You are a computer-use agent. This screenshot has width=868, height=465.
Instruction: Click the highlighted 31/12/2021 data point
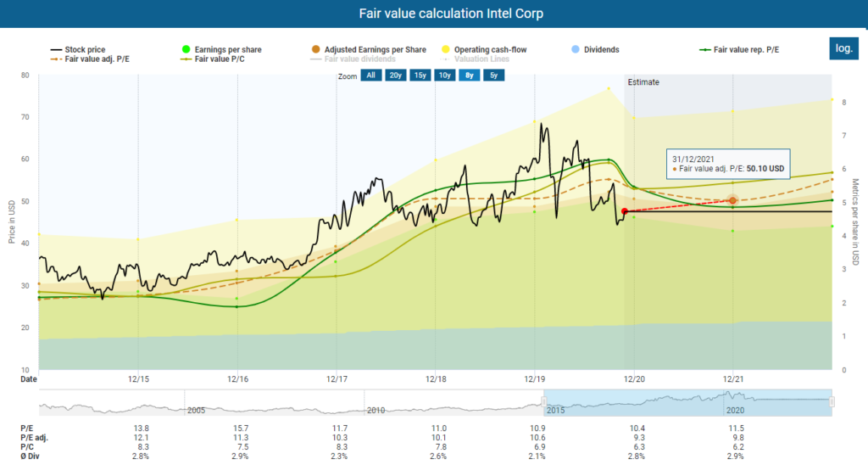[733, 200]
